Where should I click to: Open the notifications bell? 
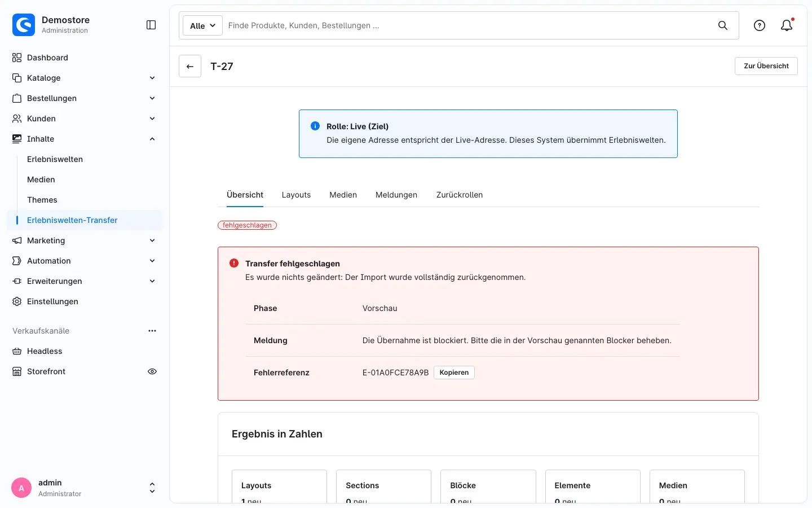(x=787, y=25)
